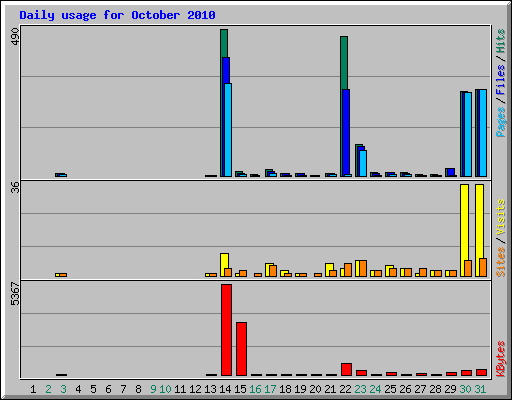
Task: Click the green Hits bar for day 22
Action: tap(344, 63)
